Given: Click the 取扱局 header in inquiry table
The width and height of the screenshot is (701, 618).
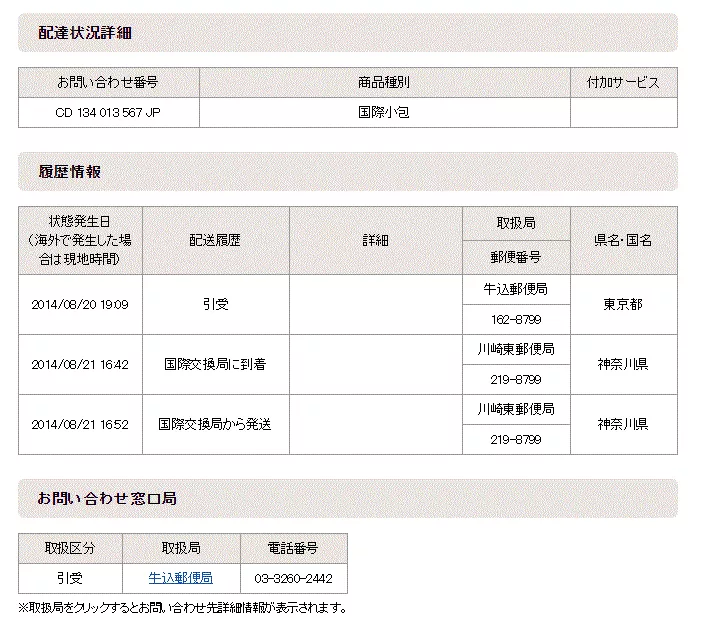Looking at the screenshot, I should click(181, 548).
